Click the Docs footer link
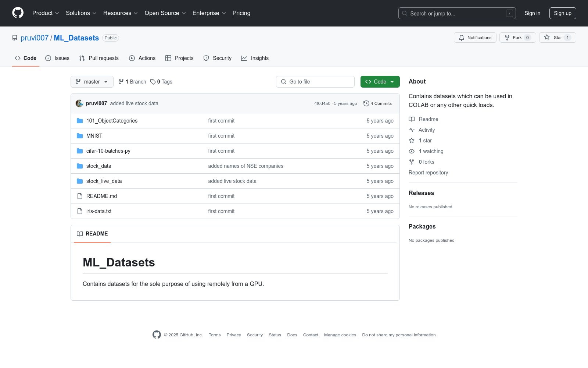 [292, 335]
